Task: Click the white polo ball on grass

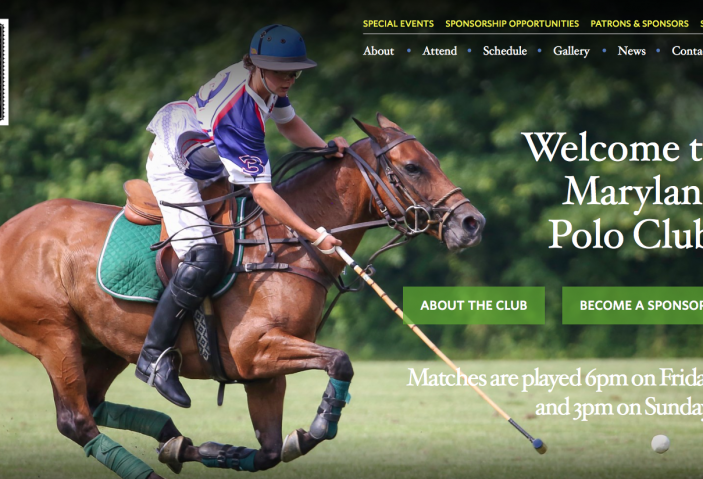Action: tap(660, 444)
